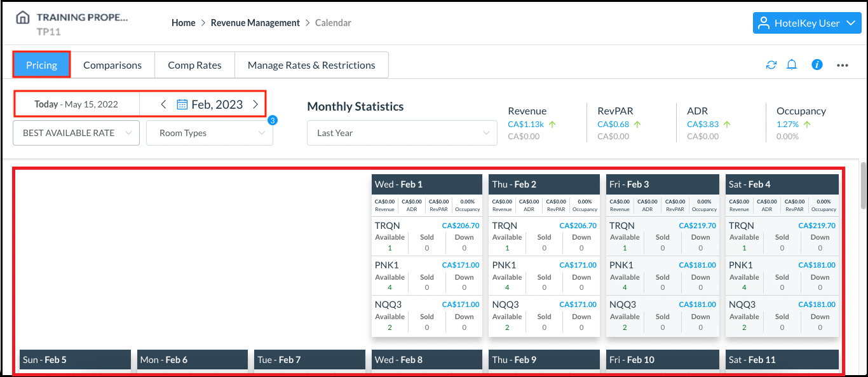
Task: Open the three-dot more options menu
Action: point(843,65)
